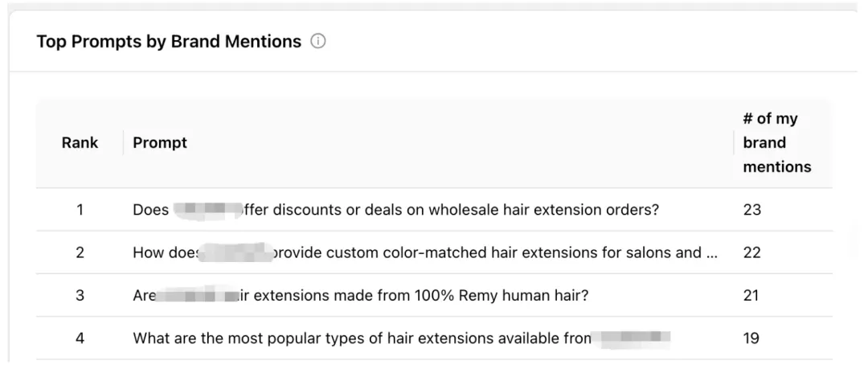The height and width of the screenshot is (377, 868).
Task: Click the 19 brand mentions value
Action: 751,338
